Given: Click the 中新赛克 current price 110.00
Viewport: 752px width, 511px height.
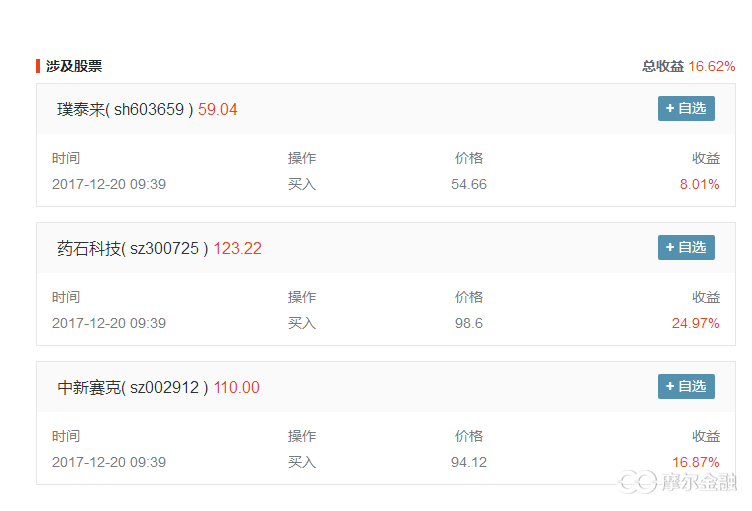Looking at the screenshot, I should click(x=236, y=388).
